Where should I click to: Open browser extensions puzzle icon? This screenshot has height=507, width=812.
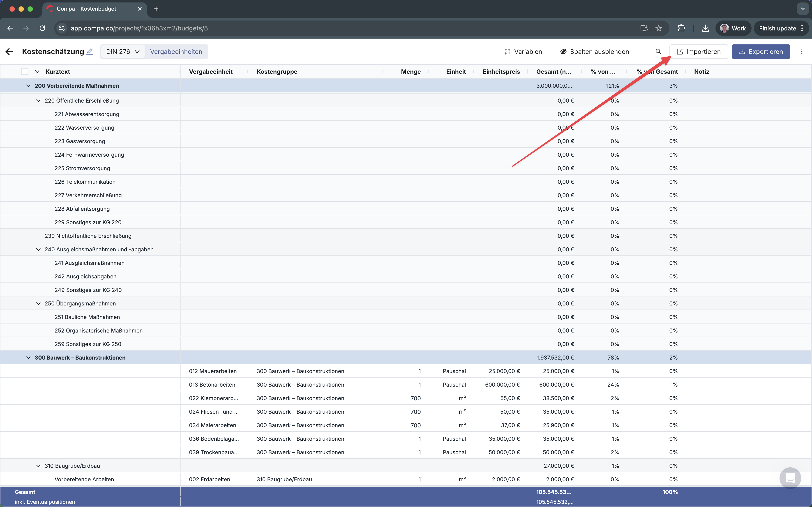[681, 28]
